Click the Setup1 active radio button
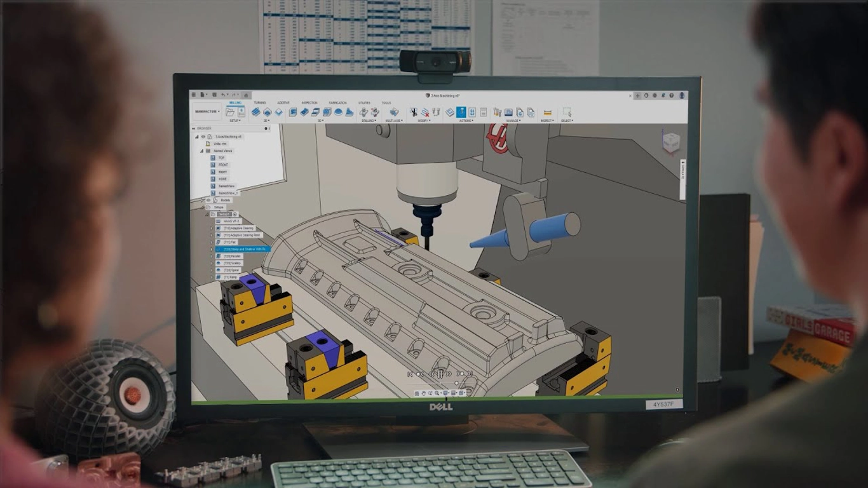This screenshot has height=488, width=868. pyautogui.click(x=235, y=214)
